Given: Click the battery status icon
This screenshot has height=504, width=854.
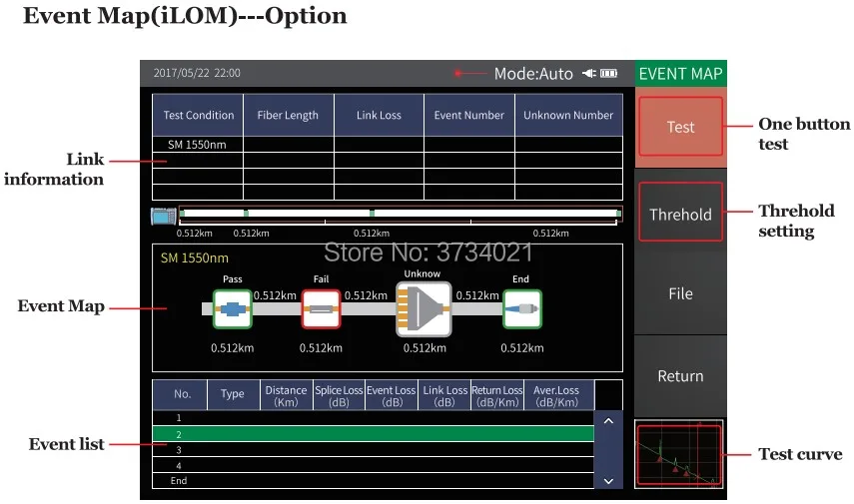Looking at the screenshot, I should click(608, 73).
